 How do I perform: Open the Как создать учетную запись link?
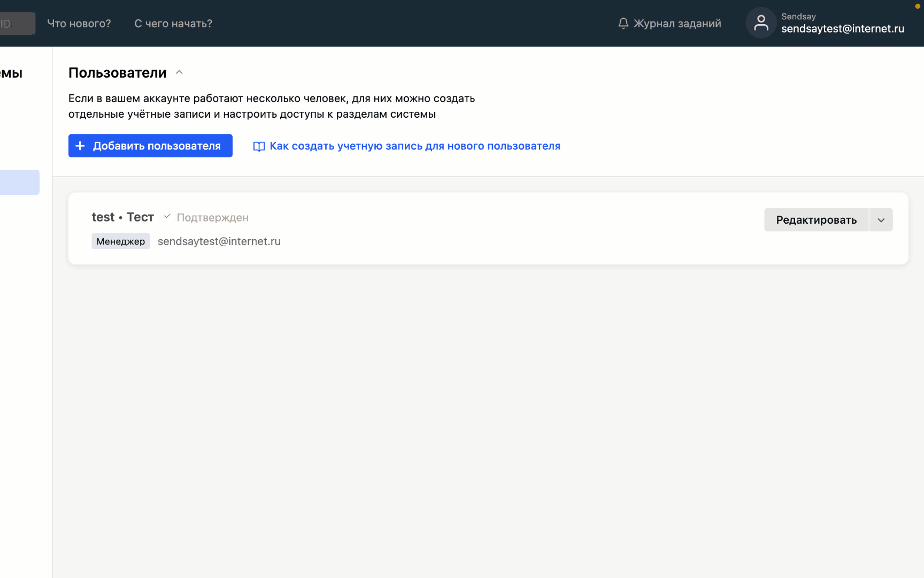pyautogui.click(x=415, y=146)
